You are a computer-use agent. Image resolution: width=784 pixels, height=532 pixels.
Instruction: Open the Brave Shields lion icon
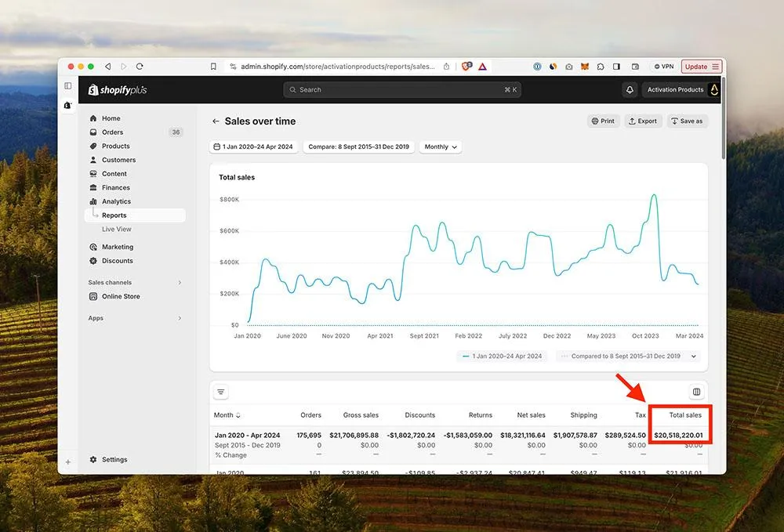click(466, 66)
